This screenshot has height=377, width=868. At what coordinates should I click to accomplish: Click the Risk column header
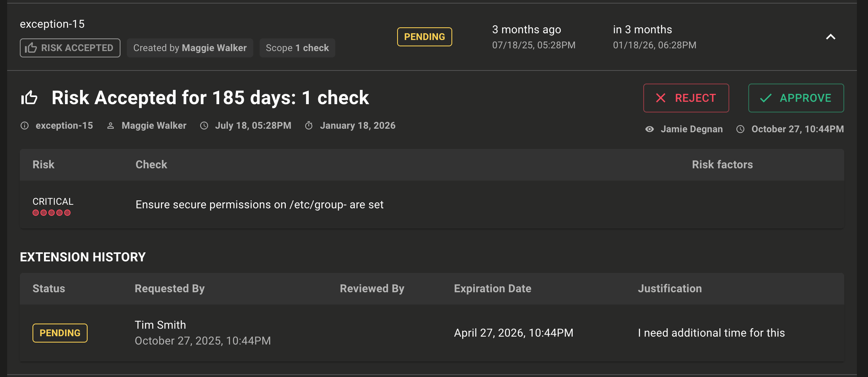click(x=44, y=165)
